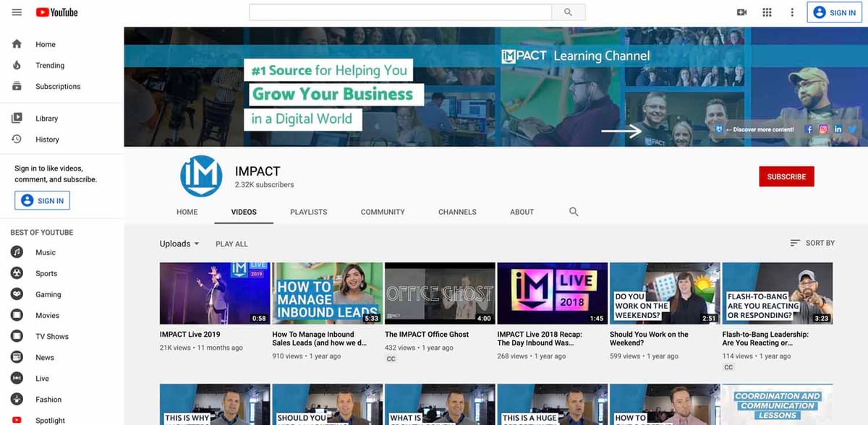Click the channel search magnifier icon
The image size is (868, 425).
[574, 212]
